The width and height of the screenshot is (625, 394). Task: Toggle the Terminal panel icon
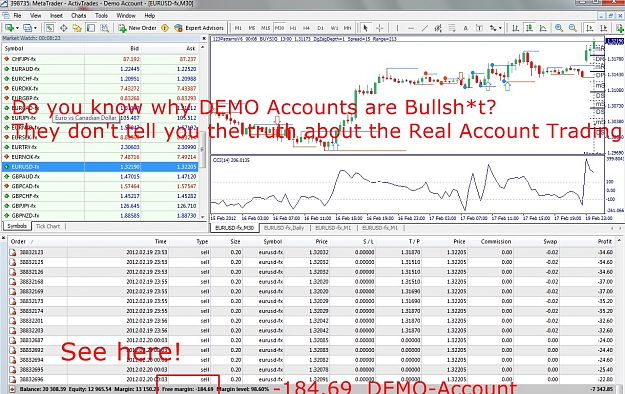[91, 28]
